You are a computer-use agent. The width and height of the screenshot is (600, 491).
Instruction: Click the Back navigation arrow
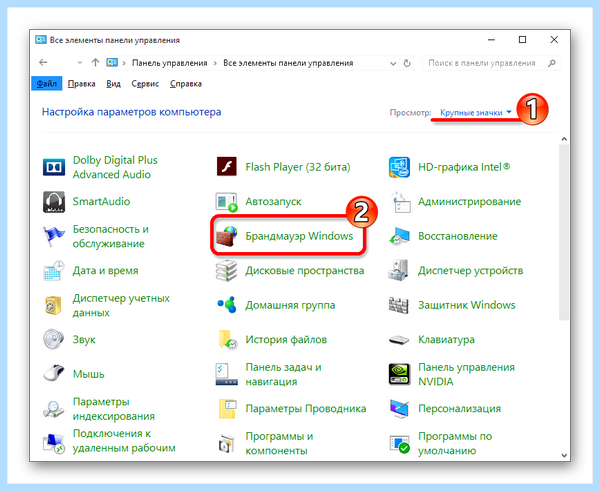[x=43, y=62]
